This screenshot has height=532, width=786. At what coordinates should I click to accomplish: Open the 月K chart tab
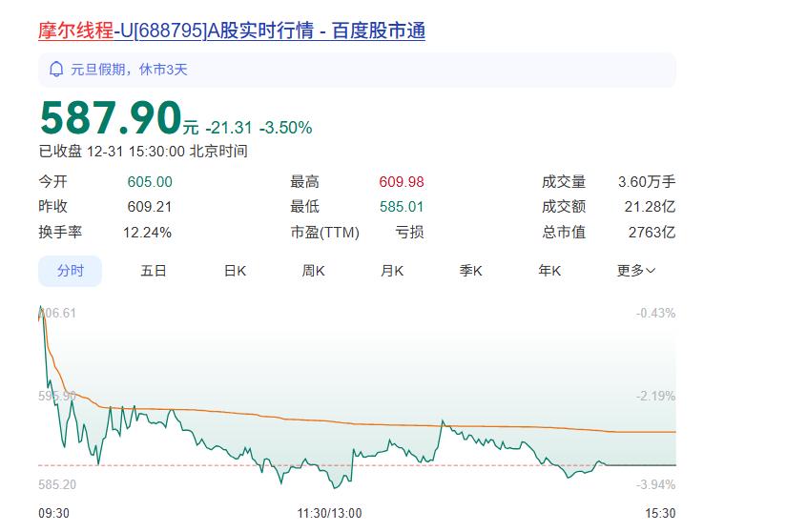[392, 271]
